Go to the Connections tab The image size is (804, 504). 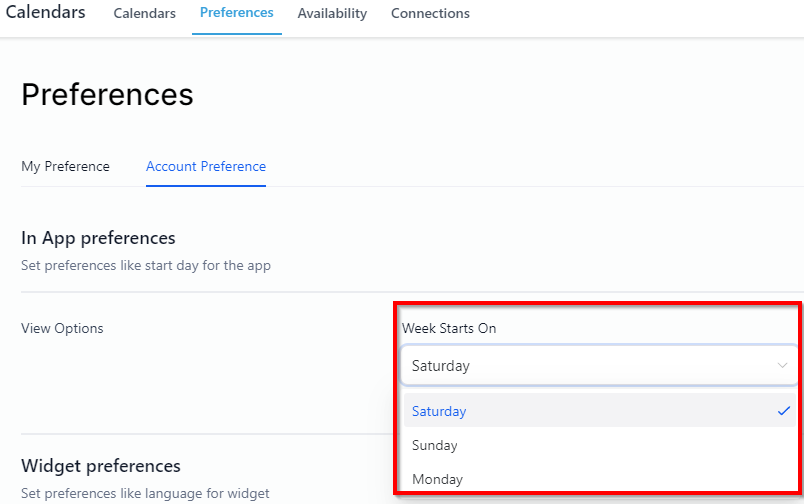click(x=430, y=14)
